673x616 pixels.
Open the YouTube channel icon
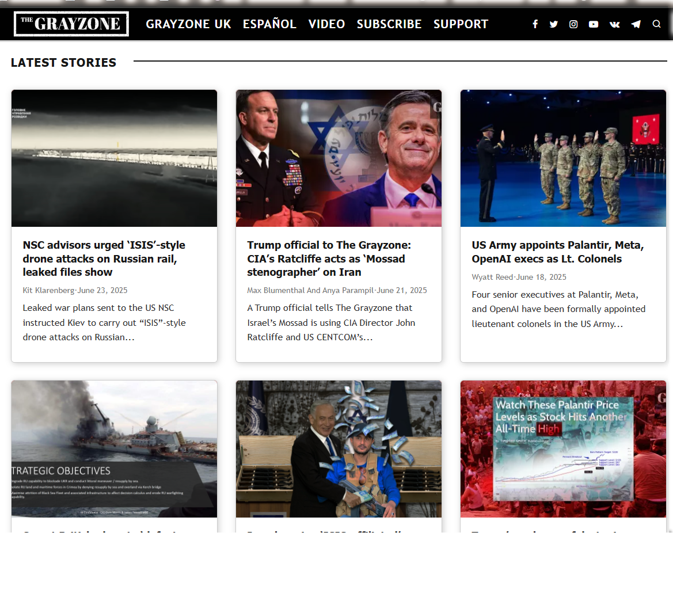click(x=594, y=24)
